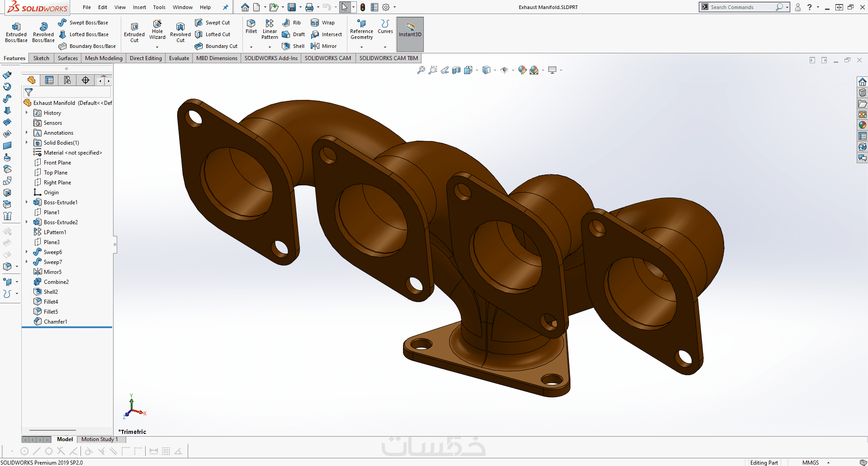This screenshot has width=868, height=466.
Task: Click the MMGS unit system button
Action: coord(811,462)
